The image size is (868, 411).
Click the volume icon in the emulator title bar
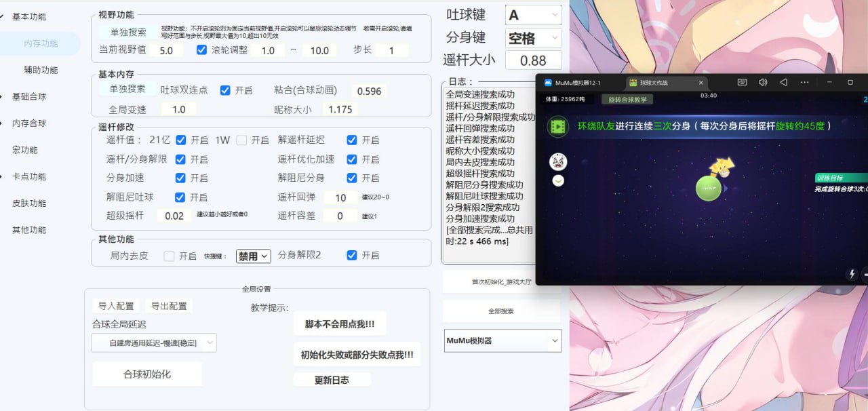click(x=762, y=82)
